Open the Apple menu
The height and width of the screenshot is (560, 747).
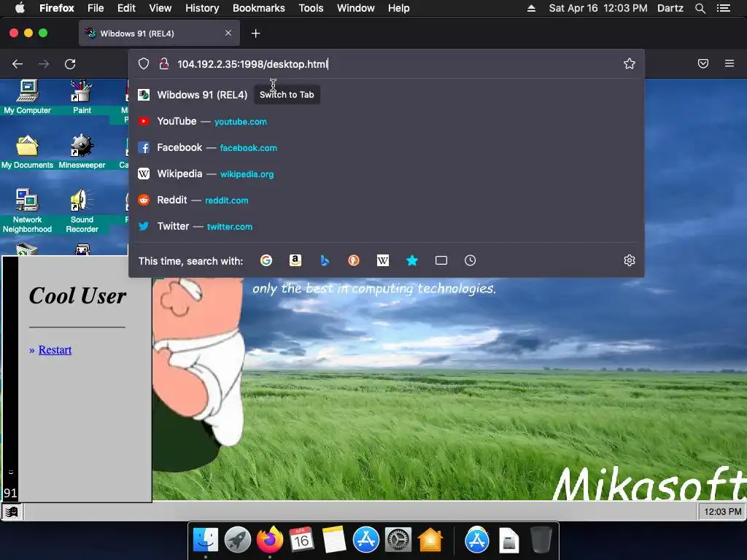click(x=20, y=7)
